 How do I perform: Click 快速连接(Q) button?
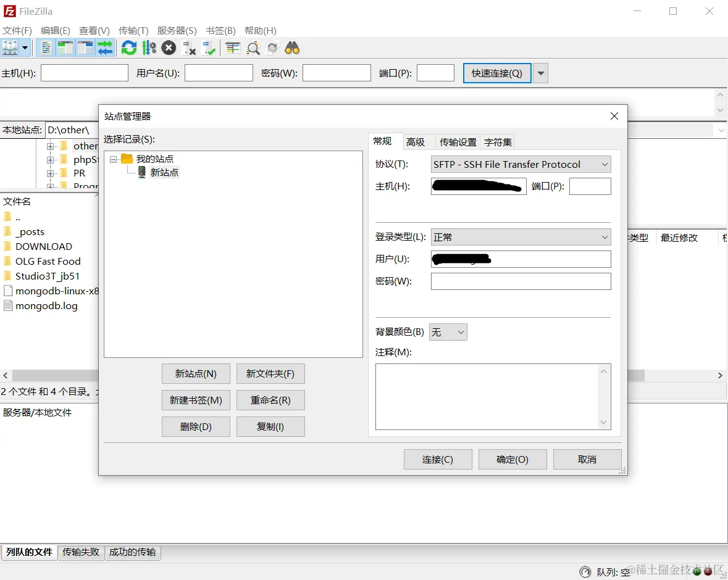[497, 73]
